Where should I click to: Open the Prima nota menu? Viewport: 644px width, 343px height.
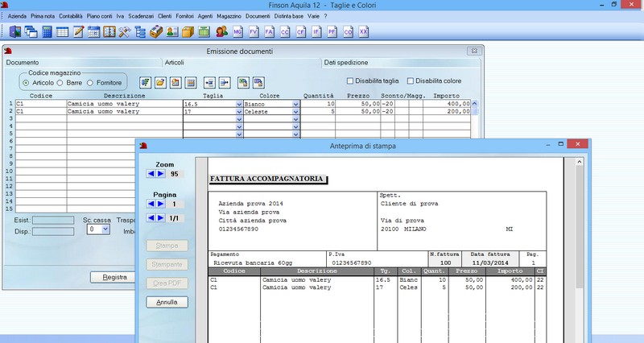43,16
